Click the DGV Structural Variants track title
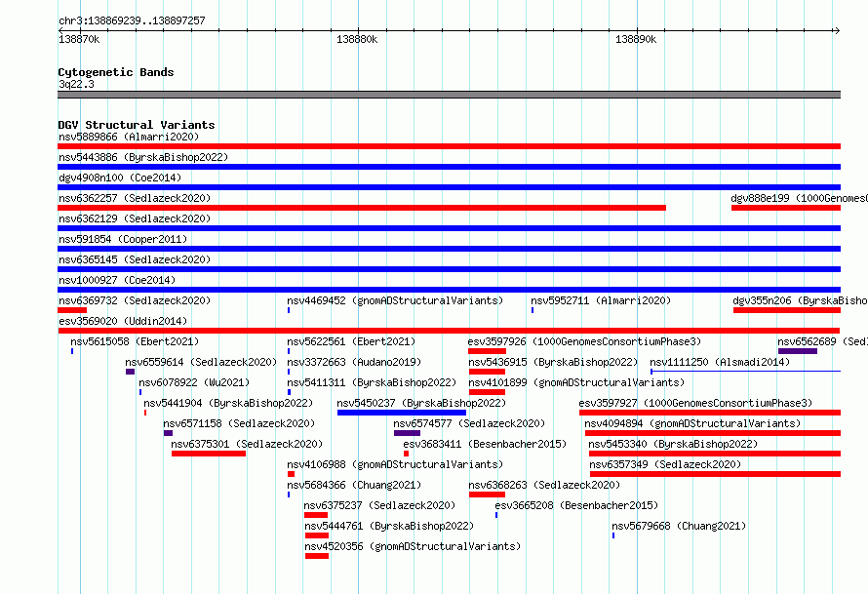 click(x=137, y=125)
